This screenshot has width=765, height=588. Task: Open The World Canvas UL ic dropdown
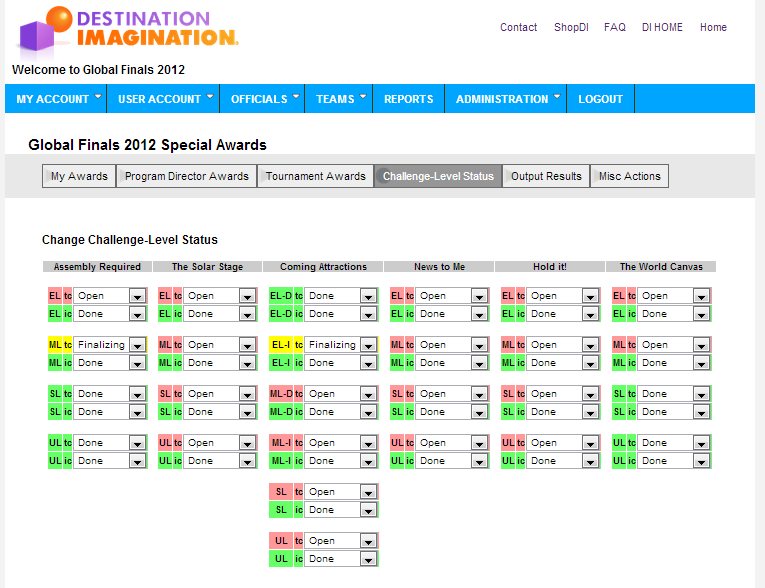[x=674, y=461]
